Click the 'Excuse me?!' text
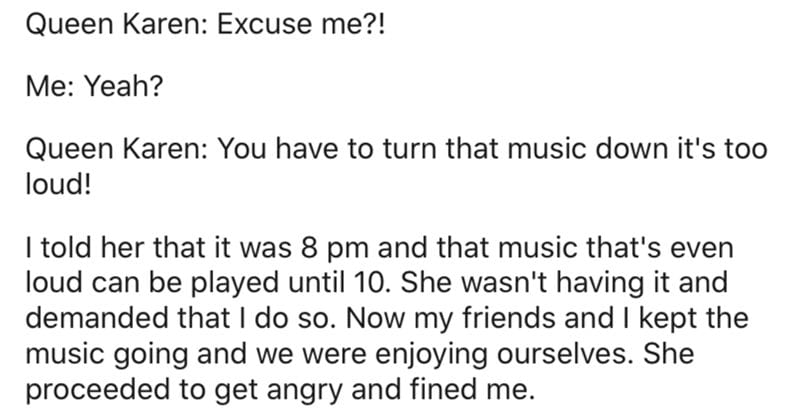The height and width of the screenshot is (418, 800). (301, 24)
